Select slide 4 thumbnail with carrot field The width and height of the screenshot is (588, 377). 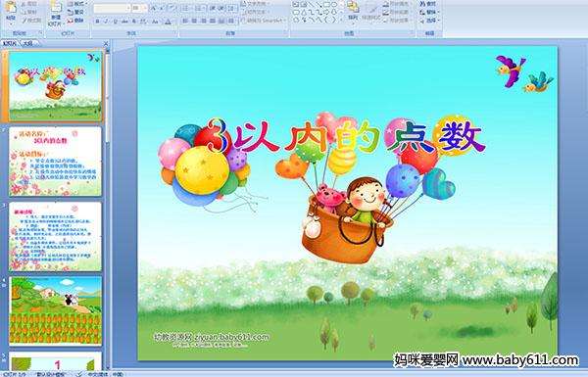point(55,311)
